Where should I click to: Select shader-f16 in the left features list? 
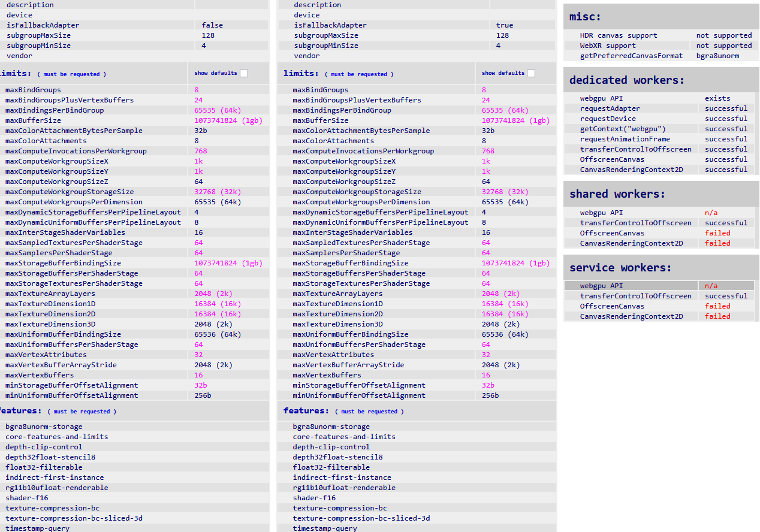pyautogui.click(x=27, y=498)
